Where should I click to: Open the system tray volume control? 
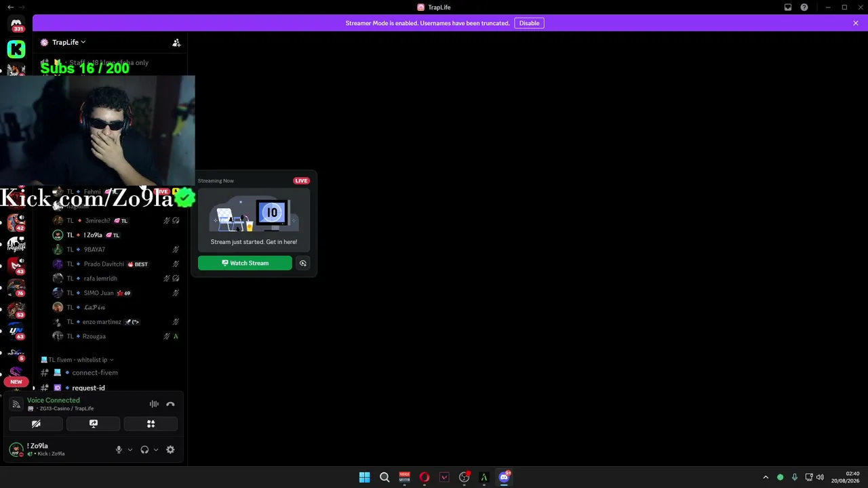pos(820,477)
